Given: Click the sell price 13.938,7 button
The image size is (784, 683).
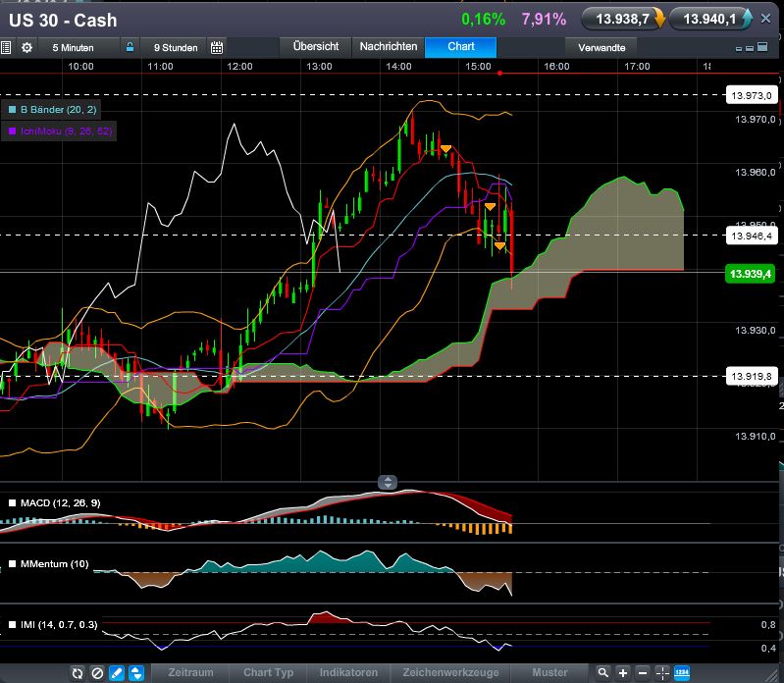Looking at the screenshot, I should 623,19.
